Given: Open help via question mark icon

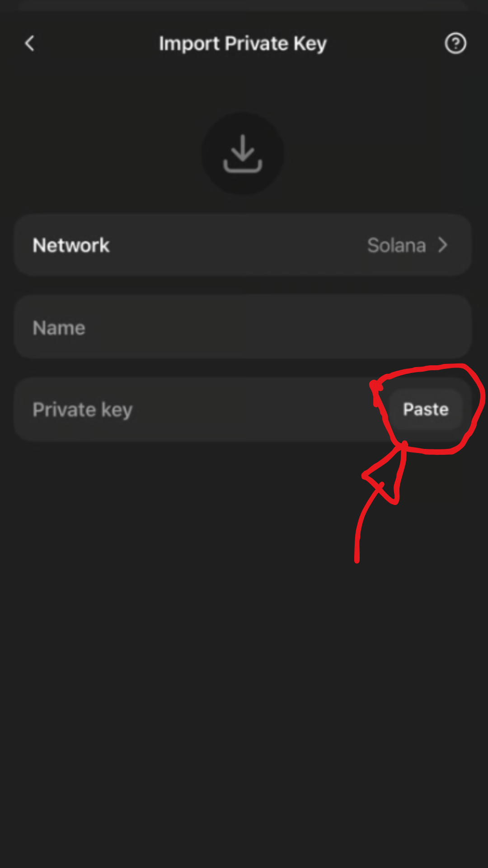Looking at the screenshot, I should point(455,44).
